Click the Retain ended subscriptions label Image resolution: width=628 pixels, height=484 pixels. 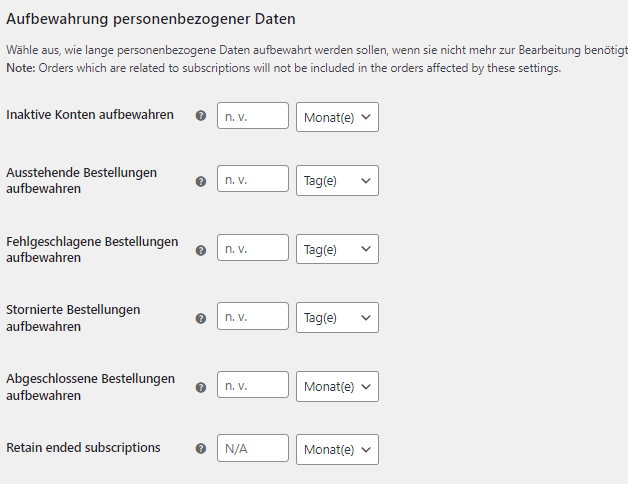point(83,448)
